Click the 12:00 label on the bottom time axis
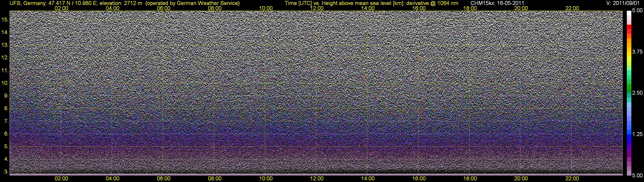The height and width of the screenshot is (182, 644). coord(317,179)
